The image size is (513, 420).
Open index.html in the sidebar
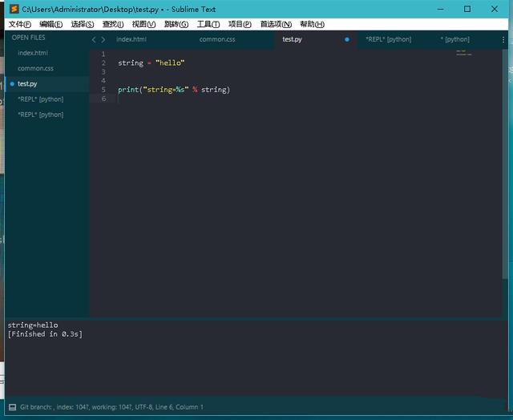point(33,53)
